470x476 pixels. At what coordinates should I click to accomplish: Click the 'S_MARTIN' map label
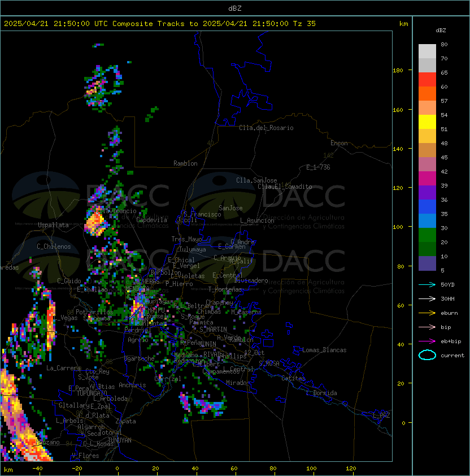pos(213,330)
